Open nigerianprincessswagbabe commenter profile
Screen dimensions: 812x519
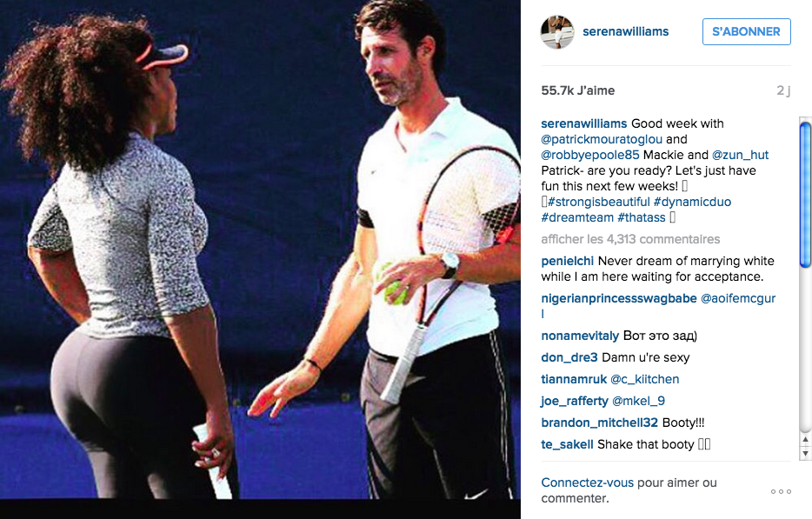pyautogui.click(x=619, y=298)
